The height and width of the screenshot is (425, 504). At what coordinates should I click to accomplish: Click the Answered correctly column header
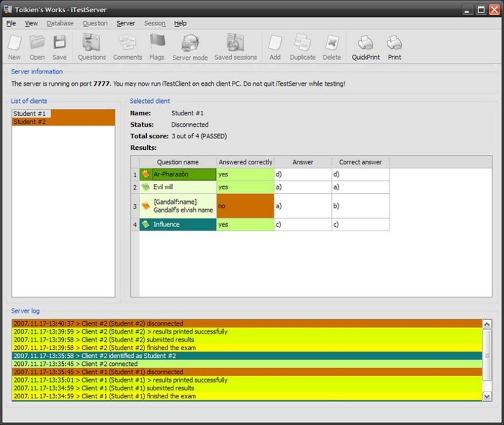pyautogui.click(x=245, y=162)
